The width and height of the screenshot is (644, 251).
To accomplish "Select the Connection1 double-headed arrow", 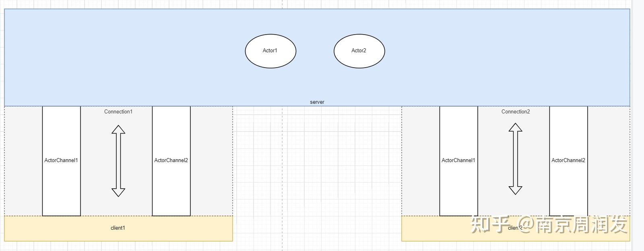I will pyautogui.click(x=118, y=161).
